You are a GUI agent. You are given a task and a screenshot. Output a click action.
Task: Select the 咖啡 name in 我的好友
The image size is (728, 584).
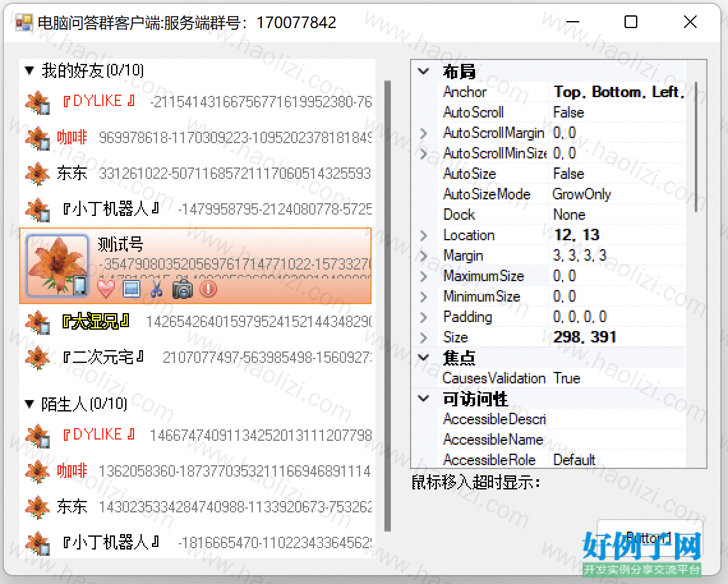[x=72, y=137]
